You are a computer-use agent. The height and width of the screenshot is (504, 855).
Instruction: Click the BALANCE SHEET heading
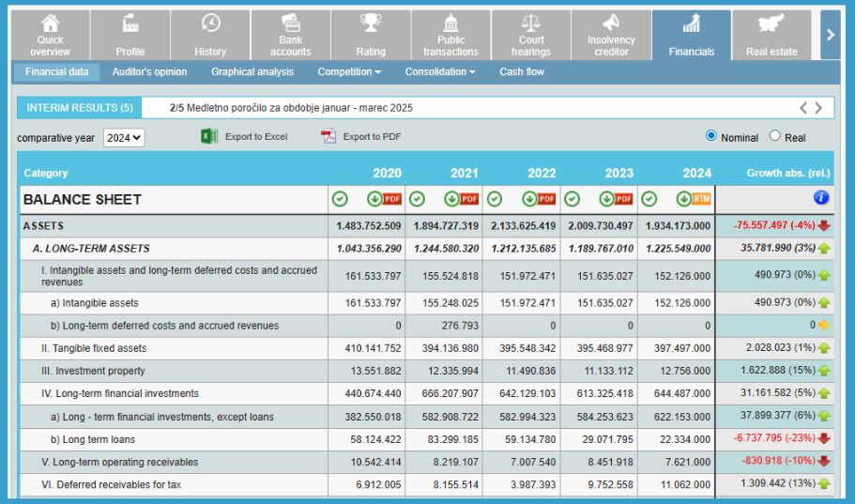83,200
